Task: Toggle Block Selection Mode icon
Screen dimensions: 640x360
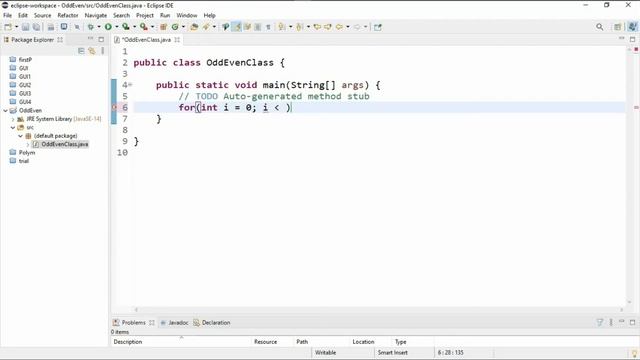Action: tap(258, 27)
